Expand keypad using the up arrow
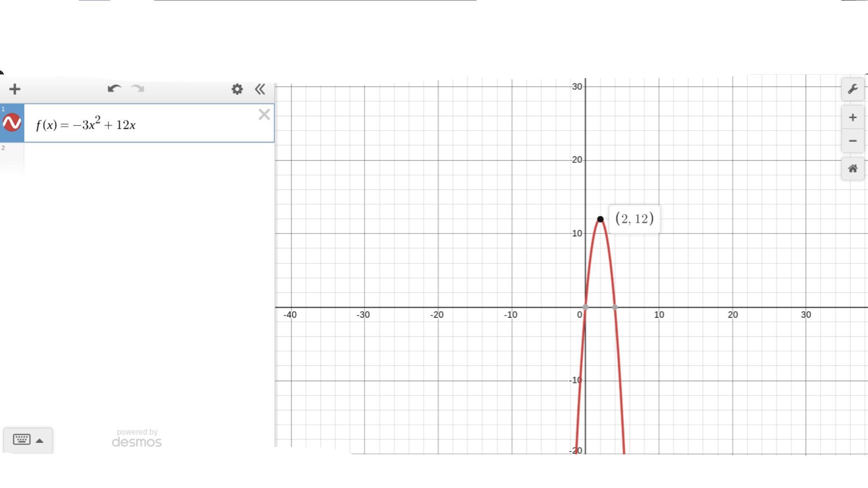 (40, 441)
